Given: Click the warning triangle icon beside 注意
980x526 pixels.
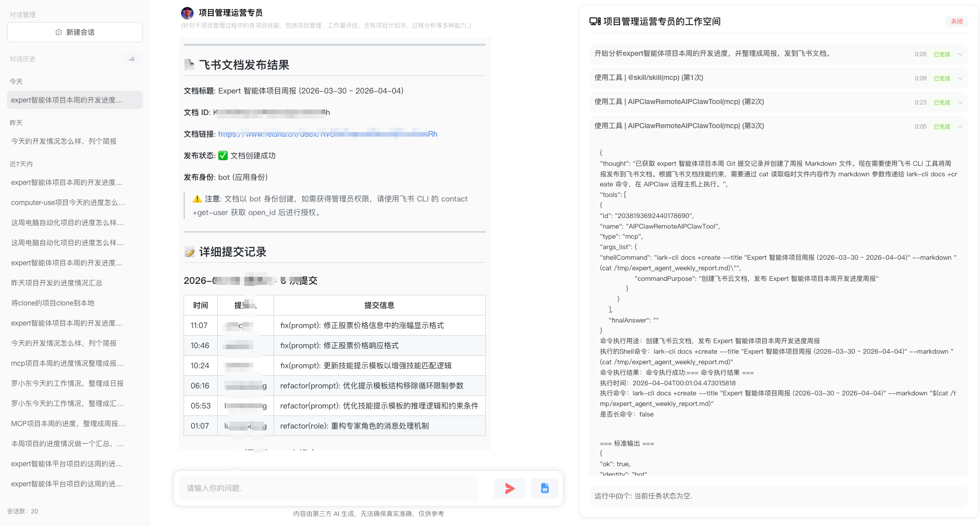Looking at the screenshot, I should point(197,199).
